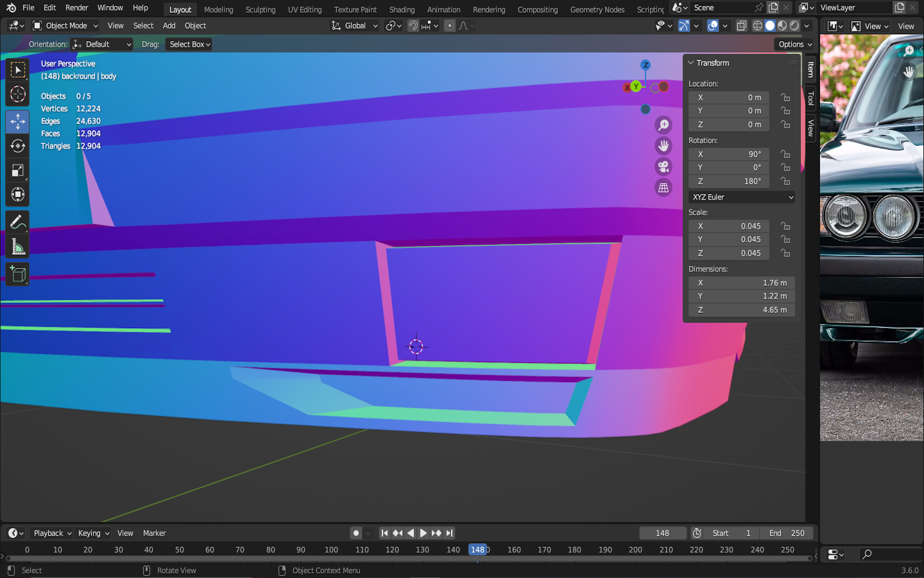The height and width of the screenshot is (578, 924).
Task: Click the current frame field showing 148
Action: tap(663, 533)
